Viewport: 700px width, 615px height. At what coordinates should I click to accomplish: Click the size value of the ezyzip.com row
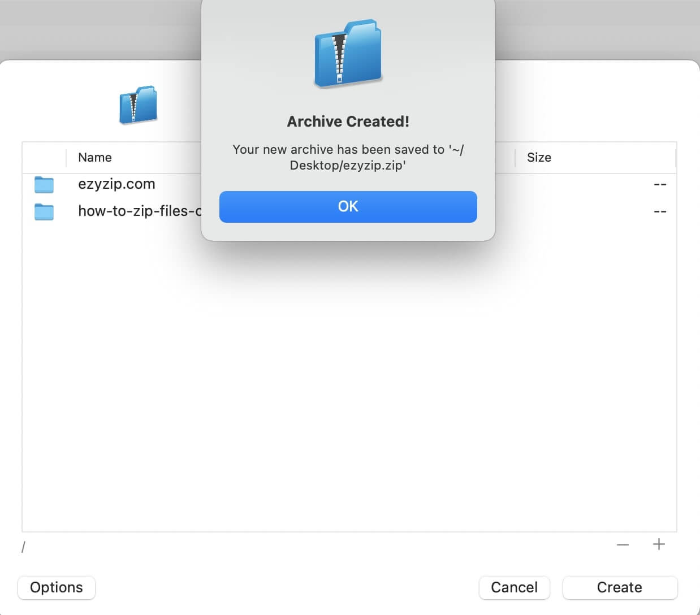[x=659, y=184]
